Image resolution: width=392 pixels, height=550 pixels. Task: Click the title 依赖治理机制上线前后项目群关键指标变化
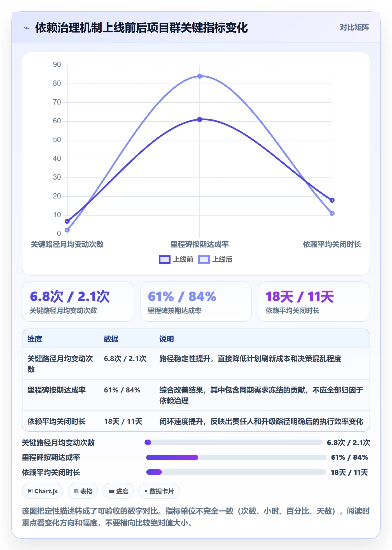[x=141, y=28]
